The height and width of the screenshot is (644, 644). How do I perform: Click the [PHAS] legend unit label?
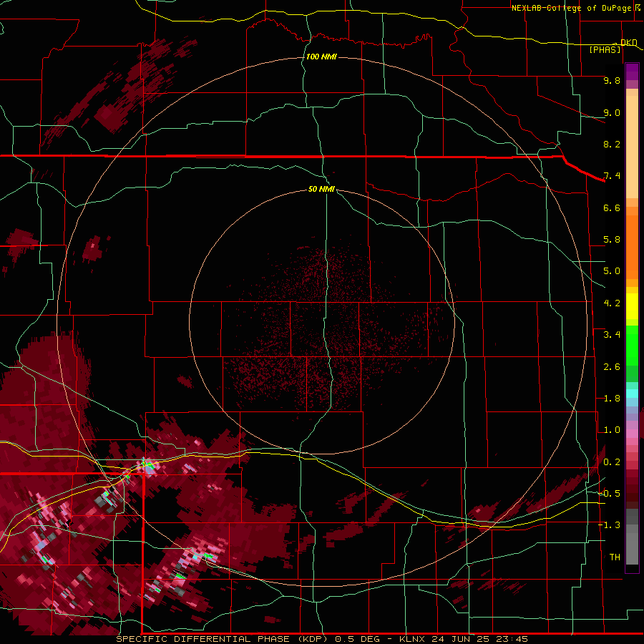605,49
